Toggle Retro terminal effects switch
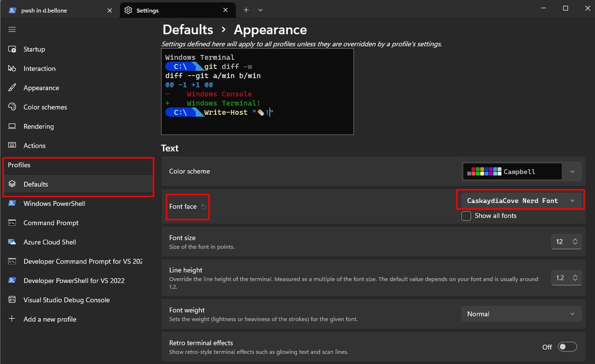 [567, 347]
